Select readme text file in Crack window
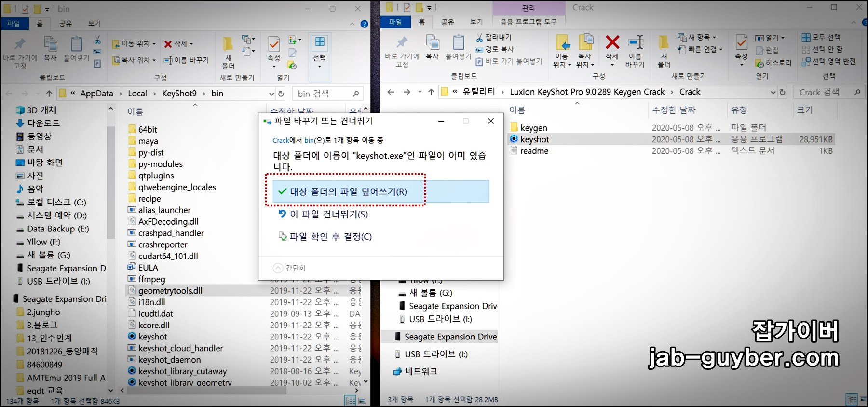 (x=529, y=151)
